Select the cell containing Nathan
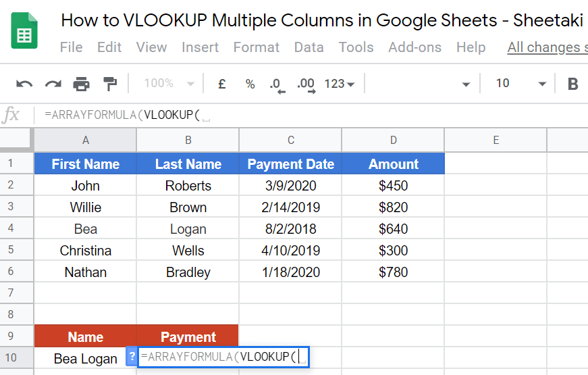The height and width of the screenshot is (375, 588). (86, 272)
